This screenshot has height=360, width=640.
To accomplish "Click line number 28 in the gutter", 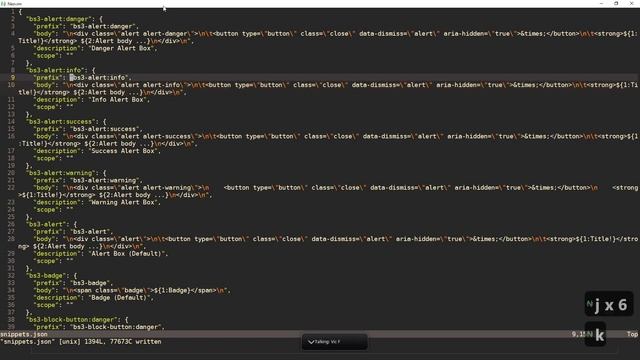I will (x=11, y=239).
